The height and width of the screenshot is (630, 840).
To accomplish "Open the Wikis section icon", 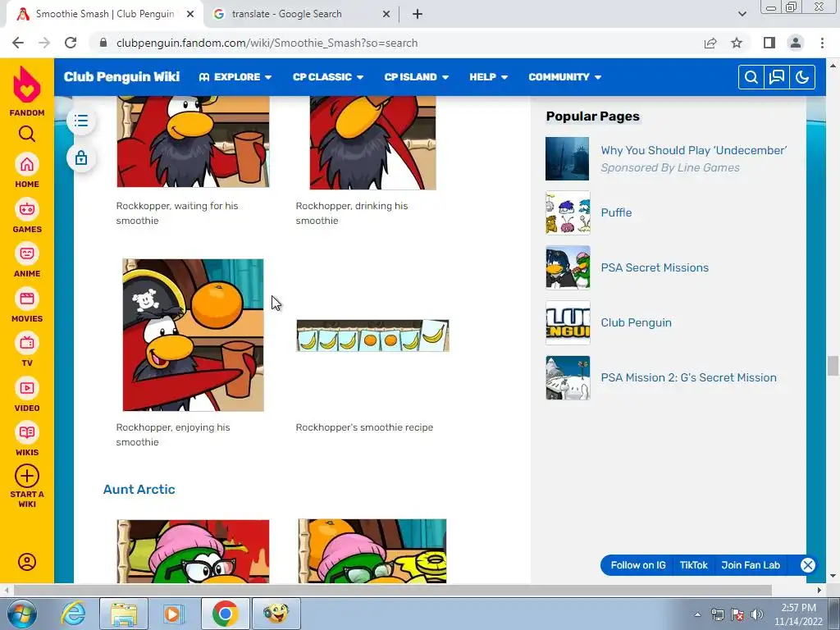I will click(27, 432).
